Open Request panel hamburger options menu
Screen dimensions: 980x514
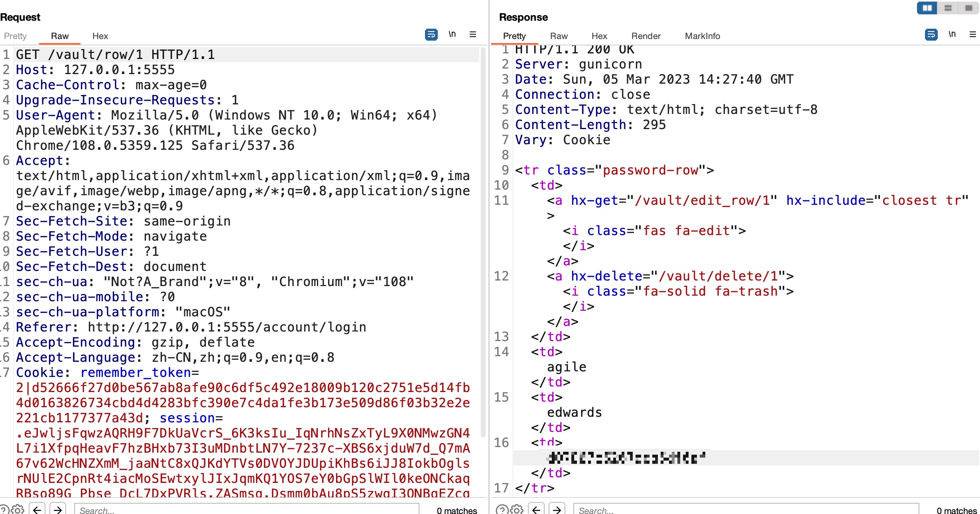[473, 35]
